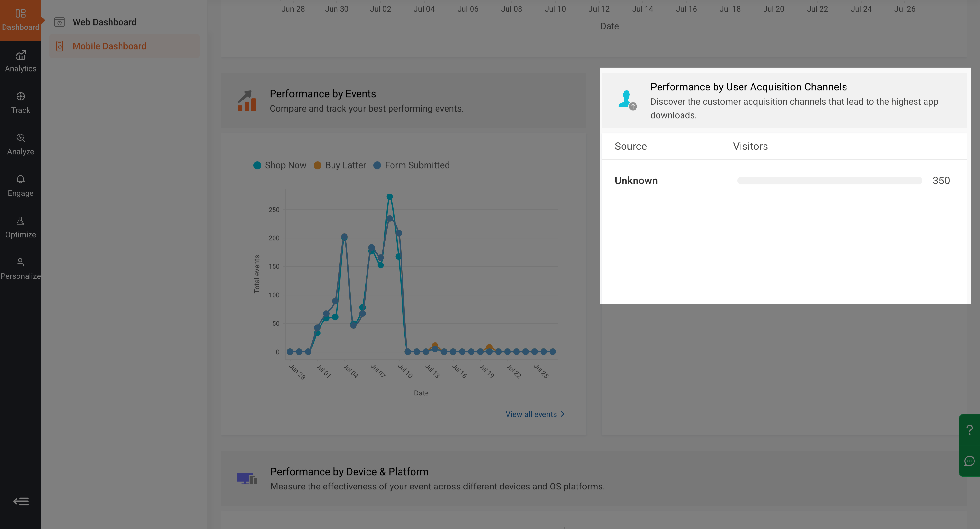Viewport: 980px width, 529px height.
Task: Click the Performance by Device & Platform heading
Action: point(349,472)
